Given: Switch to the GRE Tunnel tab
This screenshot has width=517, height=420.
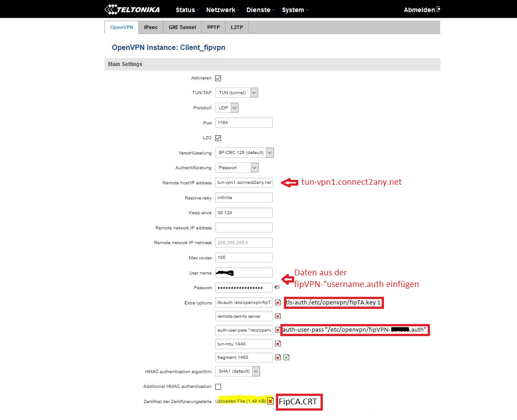Looking at the screenshot, I should pos(182,27).
